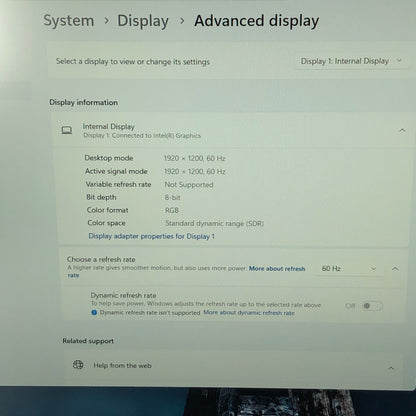
Task: Click the Not Supported variable refresh rate value
Action: 189,185
